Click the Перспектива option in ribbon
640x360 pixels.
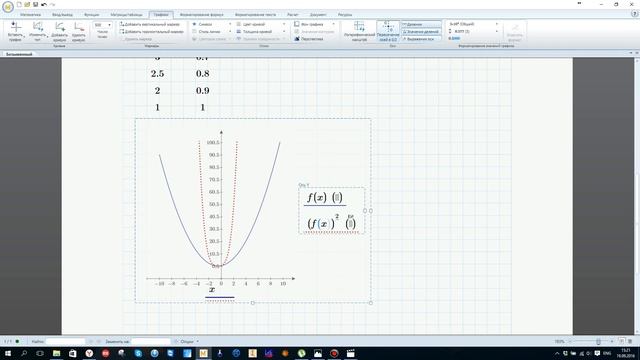click(x=309, y=39)
